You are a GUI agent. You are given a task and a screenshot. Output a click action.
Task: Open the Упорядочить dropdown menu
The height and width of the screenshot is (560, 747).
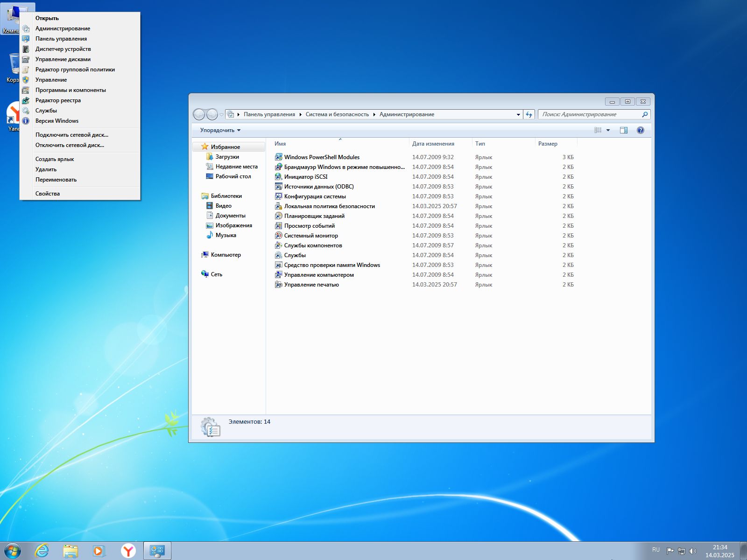[x=220, y=130]
